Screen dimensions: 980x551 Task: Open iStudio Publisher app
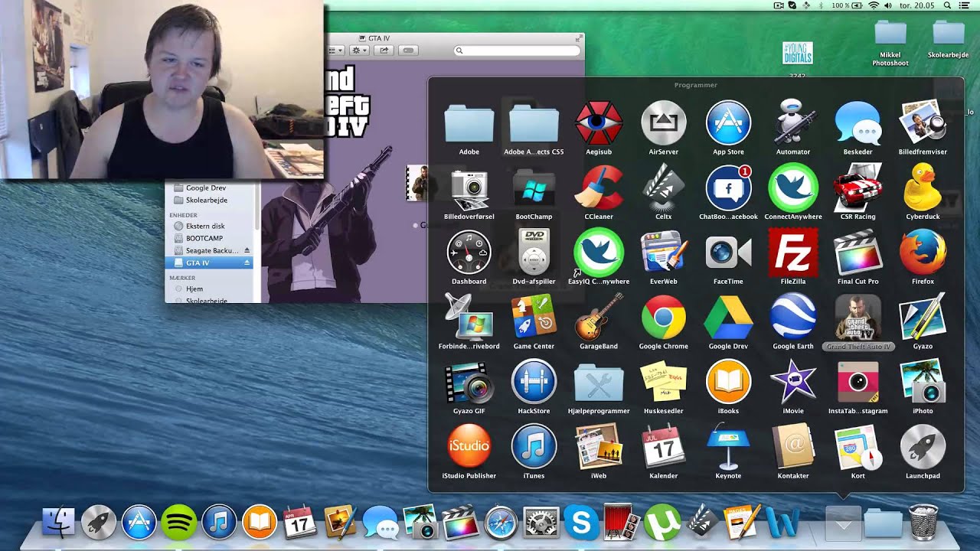point(469,447)
